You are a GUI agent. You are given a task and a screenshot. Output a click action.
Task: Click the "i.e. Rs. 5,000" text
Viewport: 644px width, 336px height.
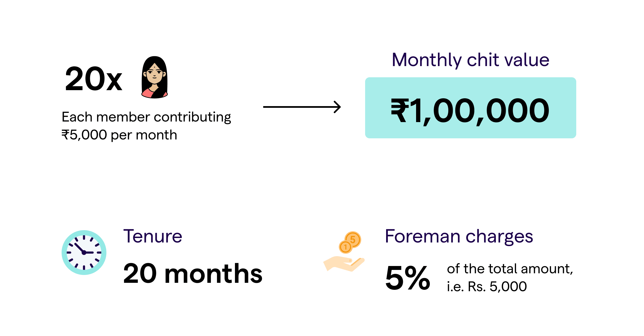tap(487, 286)
